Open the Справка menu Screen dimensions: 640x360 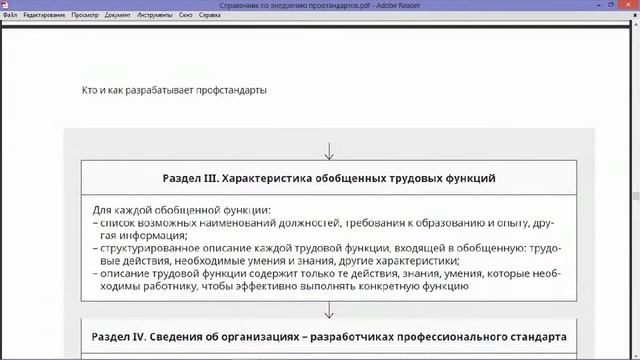pyautogui.click(x=210, y=15)
